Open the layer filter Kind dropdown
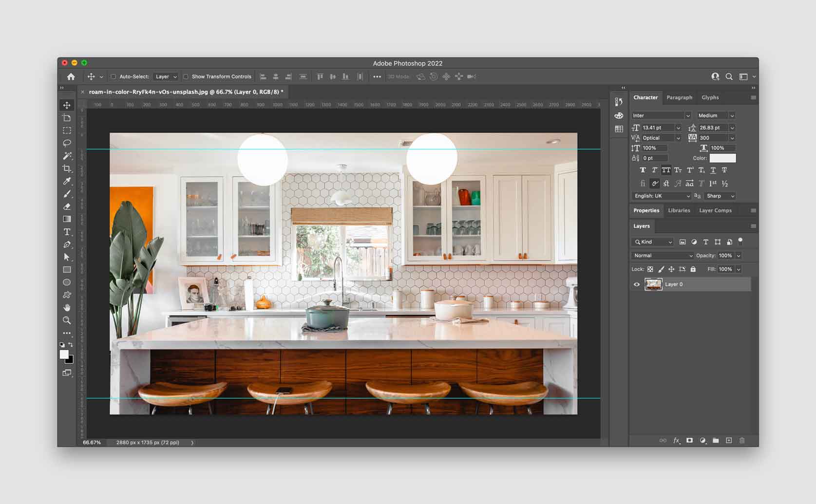816x504 pixels. tap(653, 242)
